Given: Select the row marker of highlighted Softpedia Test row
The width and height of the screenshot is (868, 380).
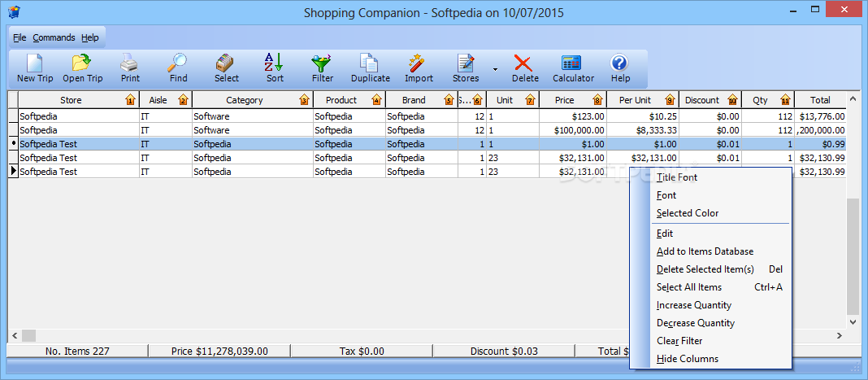Looking at the screenshot, I should tap(13, 143).
